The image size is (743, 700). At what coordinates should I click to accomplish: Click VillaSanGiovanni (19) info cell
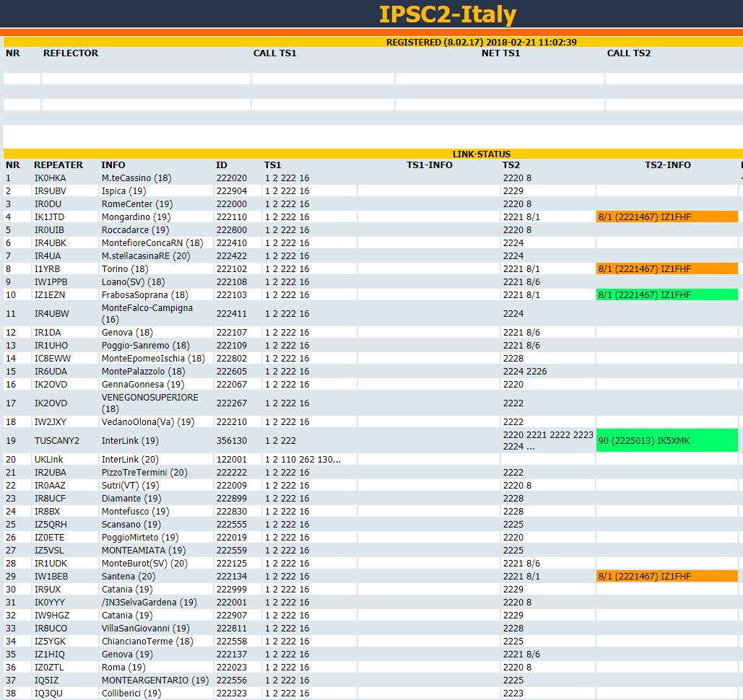157,629
